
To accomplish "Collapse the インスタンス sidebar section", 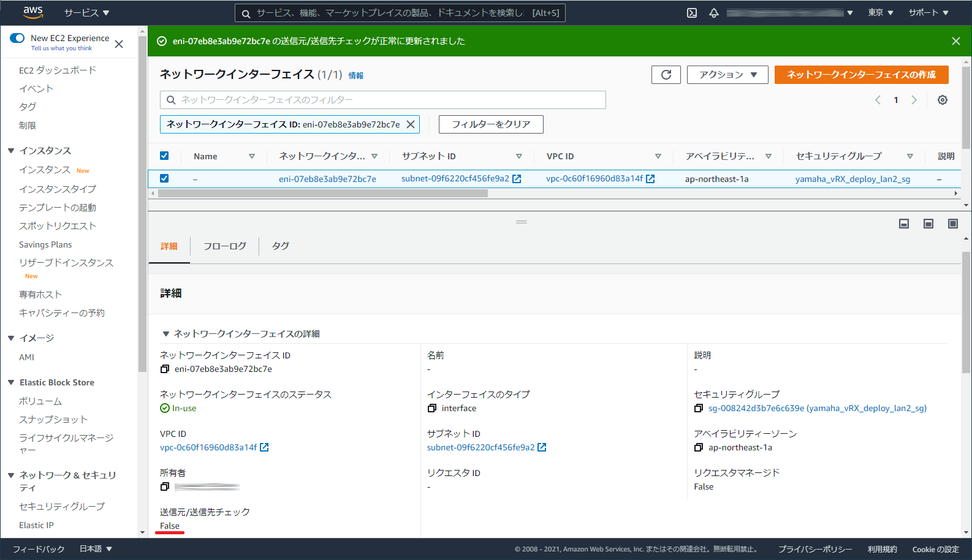I will pyautogui.click(x=11, y=151).
